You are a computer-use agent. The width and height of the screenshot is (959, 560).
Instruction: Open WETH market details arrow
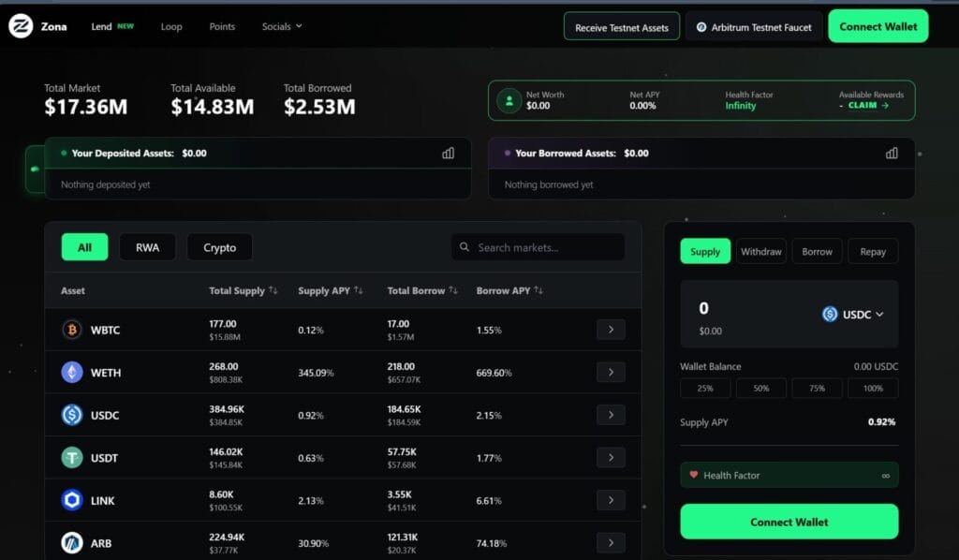pyautogui.click(x=611, y=373)
